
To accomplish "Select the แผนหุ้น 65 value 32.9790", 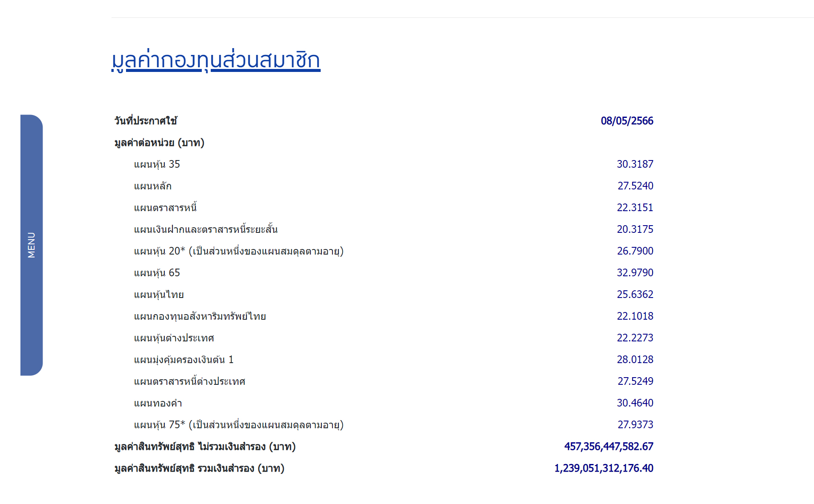I will tap(635, 273).
